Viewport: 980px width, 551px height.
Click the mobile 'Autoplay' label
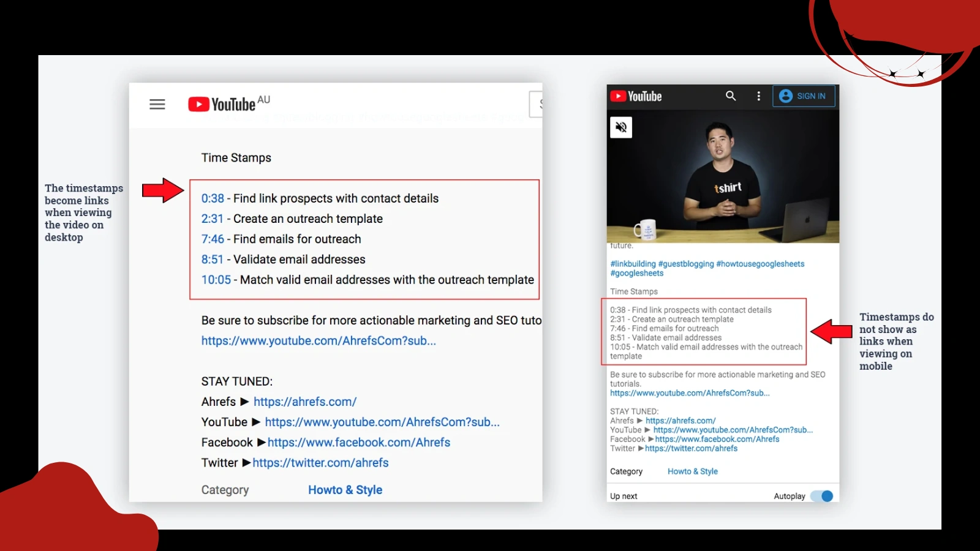(x=790, y=496)
